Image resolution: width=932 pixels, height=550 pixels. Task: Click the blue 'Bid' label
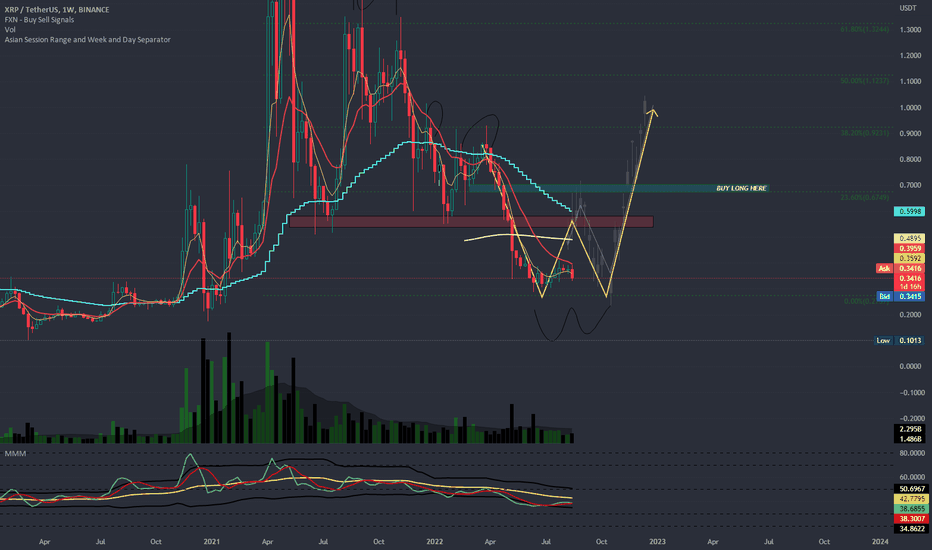(x=884, y=296)
